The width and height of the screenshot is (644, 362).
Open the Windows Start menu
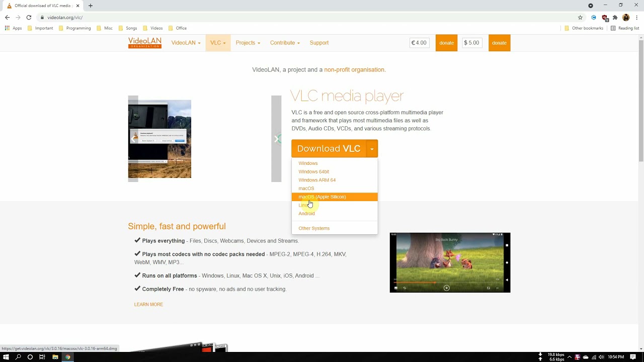(6, 357)
